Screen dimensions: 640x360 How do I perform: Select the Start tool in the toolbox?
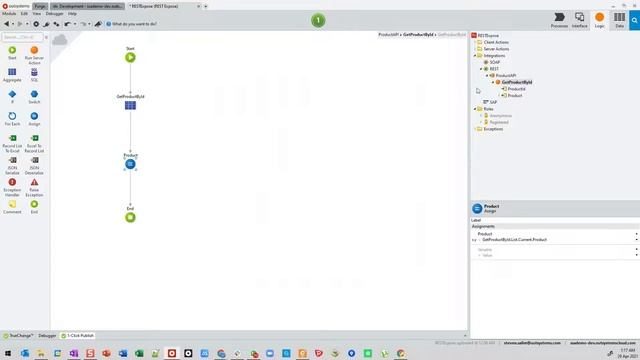tap(12, 53)
